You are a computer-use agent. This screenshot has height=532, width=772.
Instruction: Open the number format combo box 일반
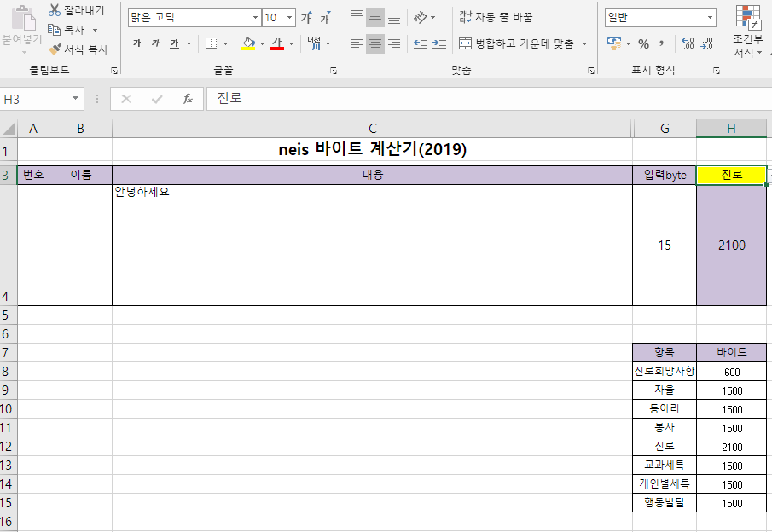click(660, 18)
